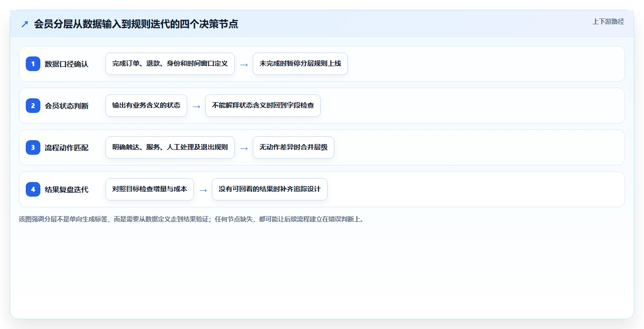Click the box 不能解释状态含义时回到字段检查
644x329 pixels.
263,106
